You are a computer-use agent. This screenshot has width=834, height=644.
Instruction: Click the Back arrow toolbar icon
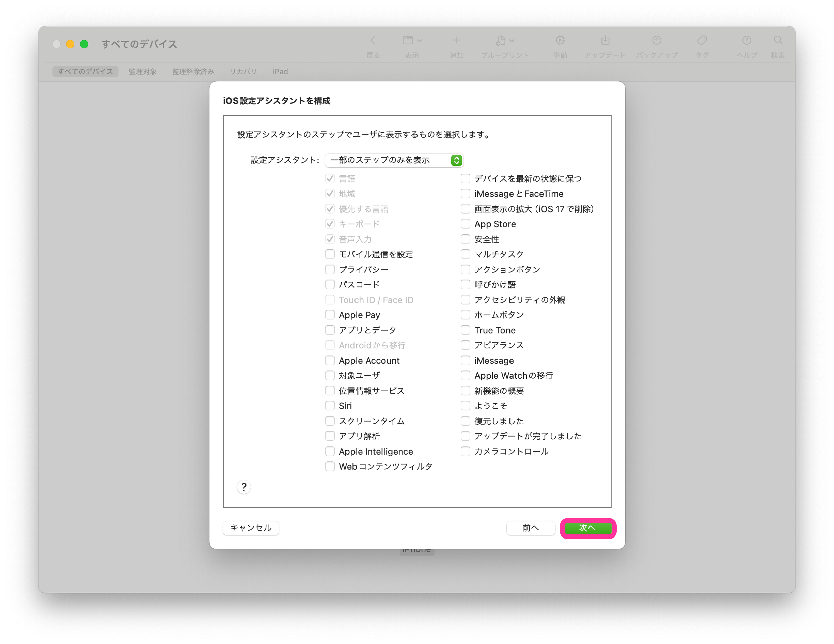373,40
